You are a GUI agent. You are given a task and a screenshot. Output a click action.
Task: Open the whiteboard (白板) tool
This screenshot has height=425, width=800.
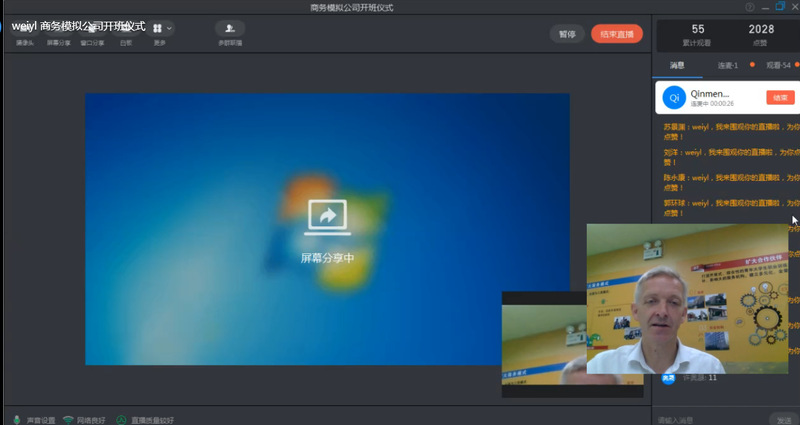125,32
